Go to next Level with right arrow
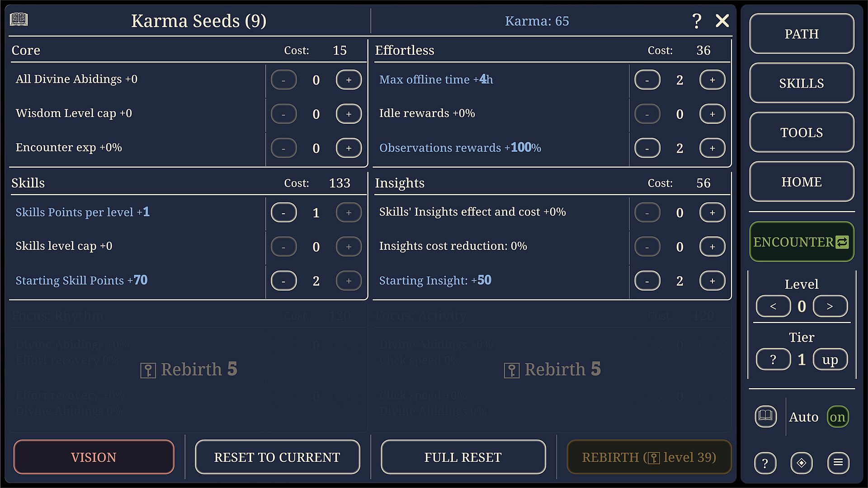868x488 pixels. click(830, 306)
